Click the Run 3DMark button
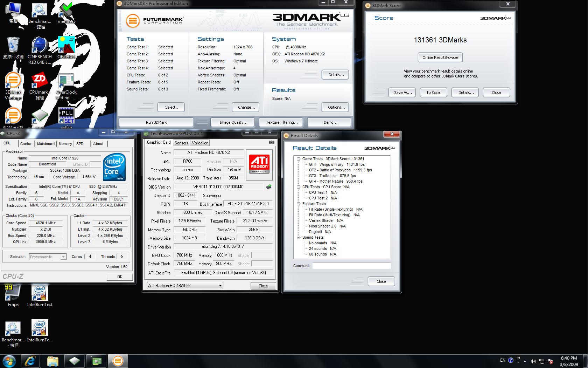The width and height of the screenshot is (588, 368). point(156,122)
